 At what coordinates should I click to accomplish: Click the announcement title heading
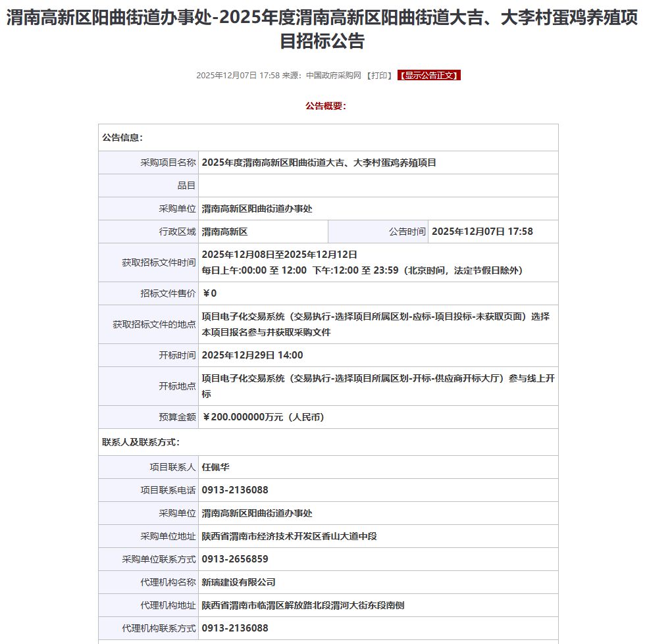(323, 30)
